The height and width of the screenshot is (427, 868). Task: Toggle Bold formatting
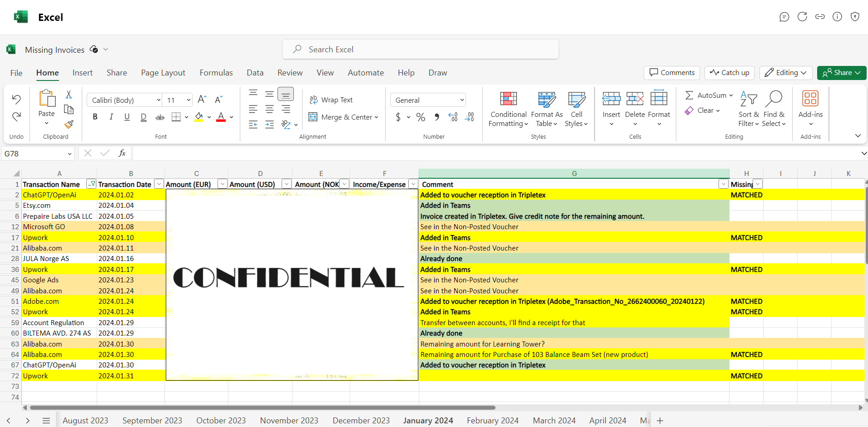tap(95, 117)
